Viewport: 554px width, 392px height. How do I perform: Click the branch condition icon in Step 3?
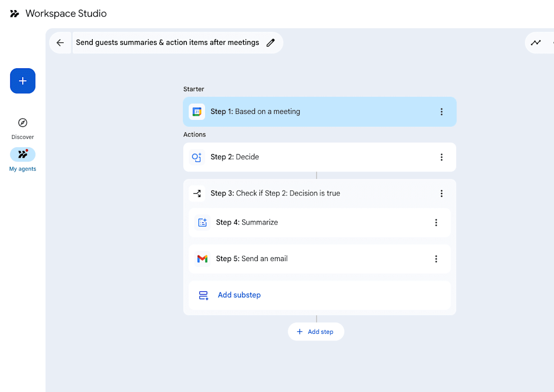(197, 194)
